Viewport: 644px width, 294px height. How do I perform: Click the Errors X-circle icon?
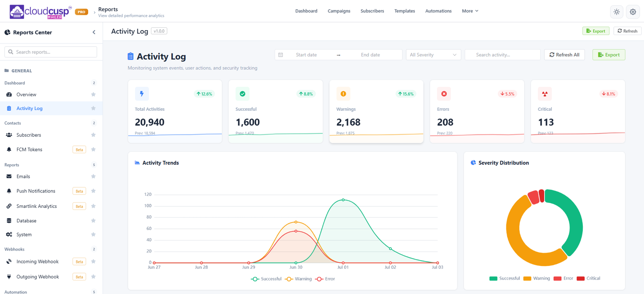tap(444, 94)
